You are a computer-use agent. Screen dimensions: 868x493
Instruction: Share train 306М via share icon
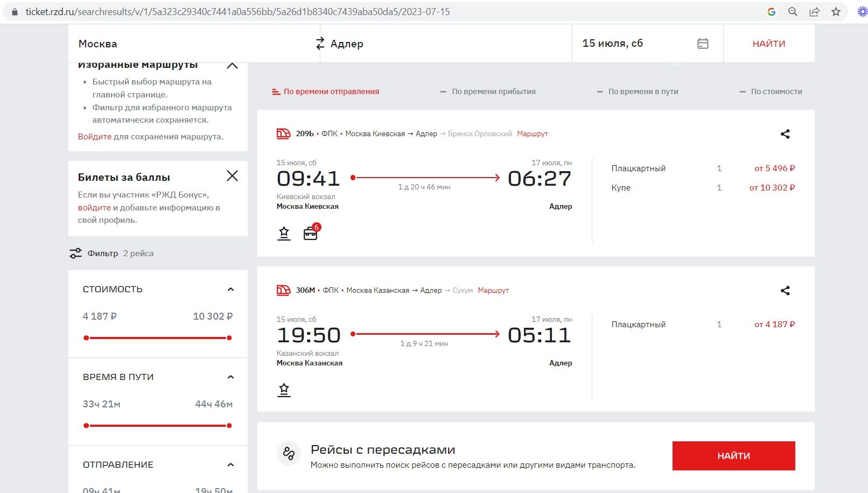[x=785, y=291]
